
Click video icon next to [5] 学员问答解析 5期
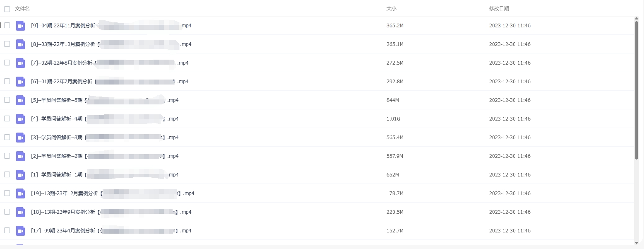pos(20,100)
